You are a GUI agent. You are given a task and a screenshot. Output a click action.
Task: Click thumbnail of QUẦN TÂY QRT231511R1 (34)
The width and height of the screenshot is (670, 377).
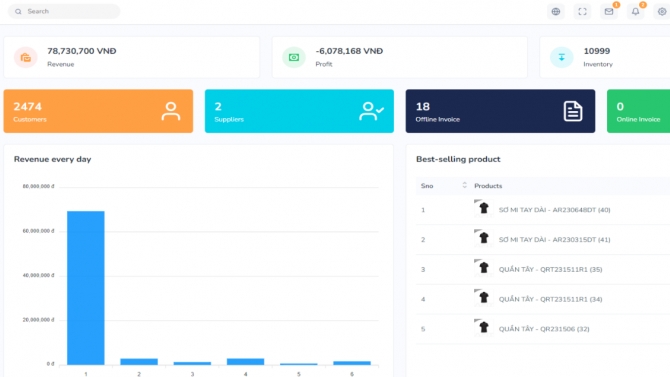pos(483,298)
